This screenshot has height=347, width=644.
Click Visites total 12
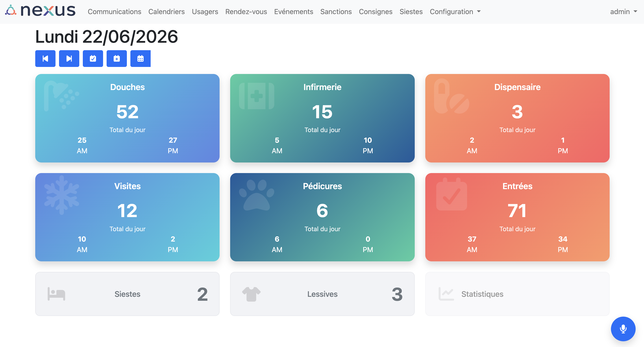128,210
